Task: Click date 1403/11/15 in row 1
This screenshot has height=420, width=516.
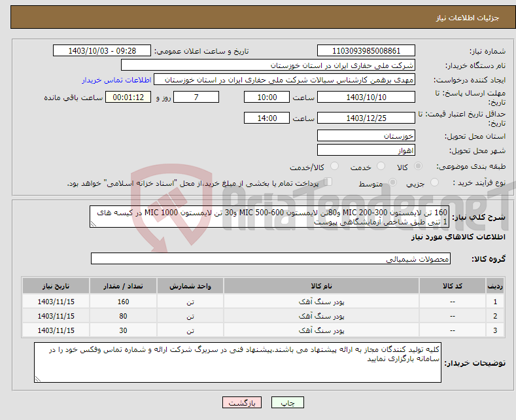Action: click(56, 302)
